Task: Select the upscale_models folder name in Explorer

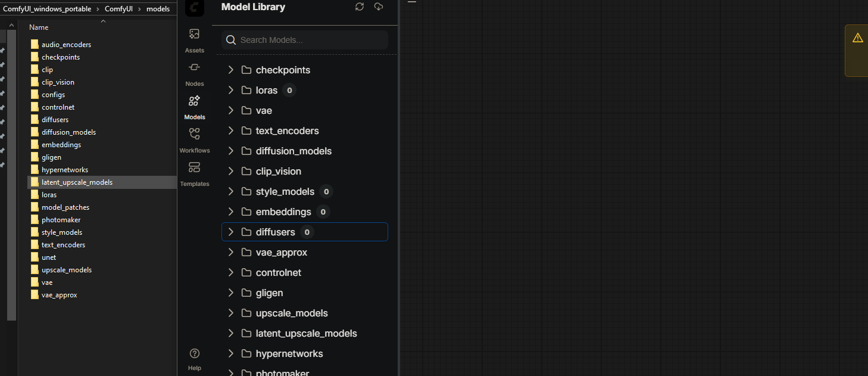Action: click(67, 270)
